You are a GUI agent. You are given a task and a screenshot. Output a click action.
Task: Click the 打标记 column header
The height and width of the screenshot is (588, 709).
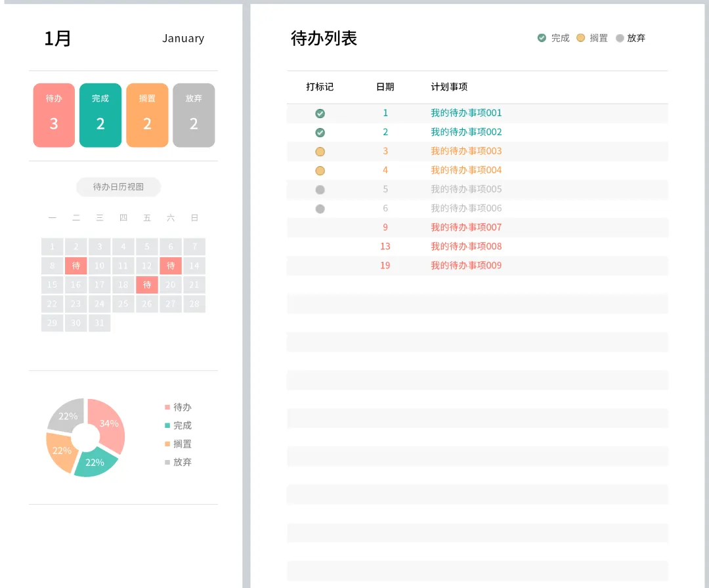pyautogui.click(x=320, y=87)
